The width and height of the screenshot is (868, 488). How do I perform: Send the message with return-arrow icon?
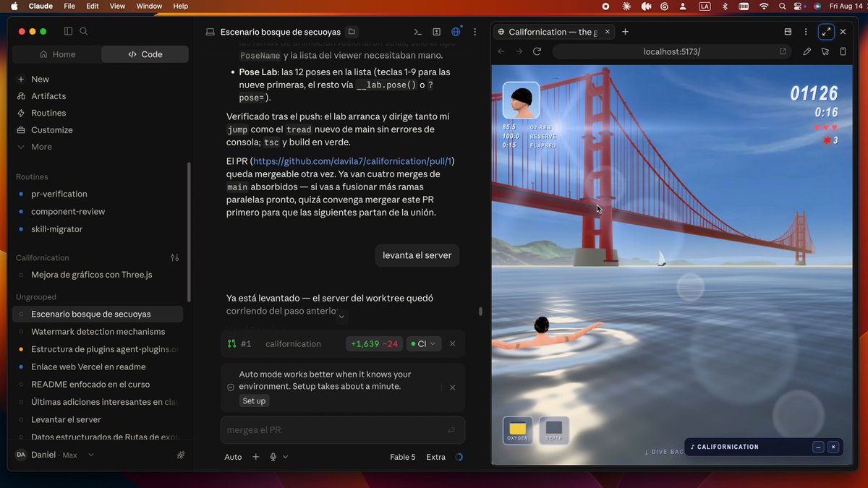(x=451, y=430)
